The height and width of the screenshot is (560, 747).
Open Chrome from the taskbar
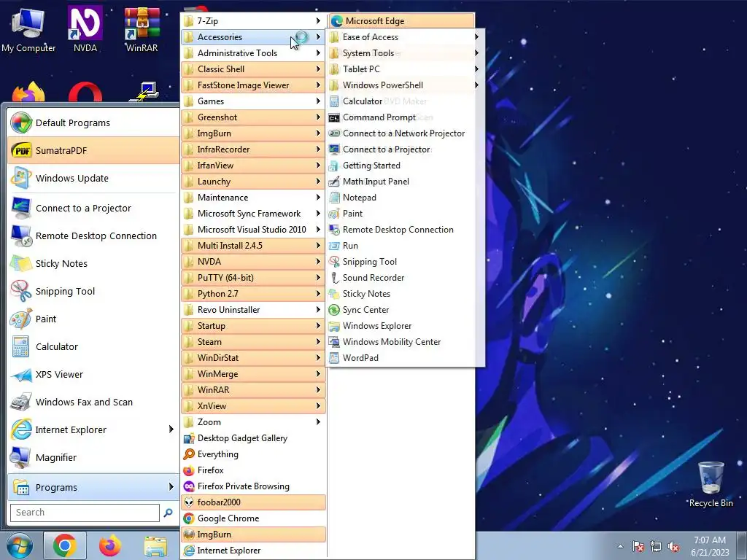click(x=65, y=545)
